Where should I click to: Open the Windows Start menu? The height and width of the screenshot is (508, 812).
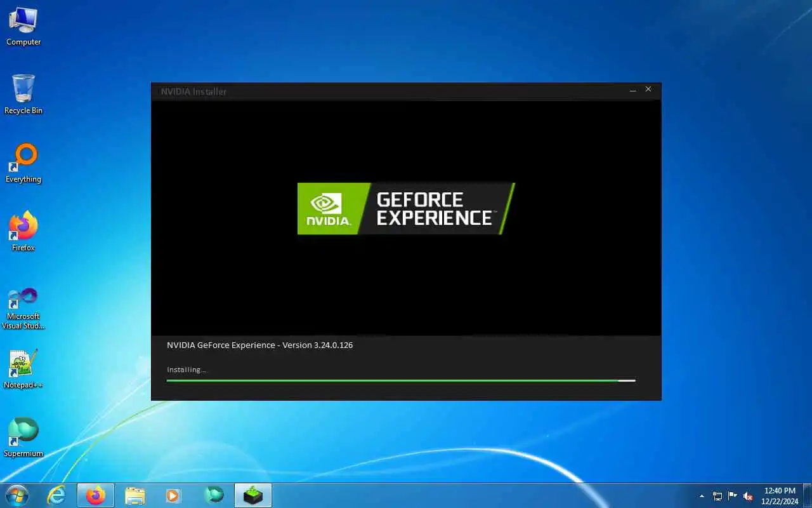[16, 495]
